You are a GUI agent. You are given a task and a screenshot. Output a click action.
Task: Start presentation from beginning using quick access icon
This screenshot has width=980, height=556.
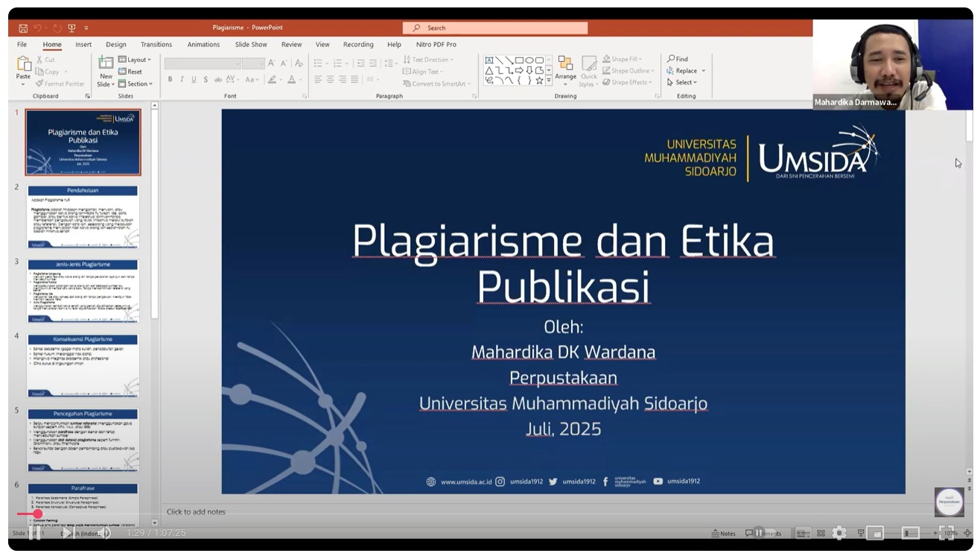pyautogui.click(x=72, y=28)
